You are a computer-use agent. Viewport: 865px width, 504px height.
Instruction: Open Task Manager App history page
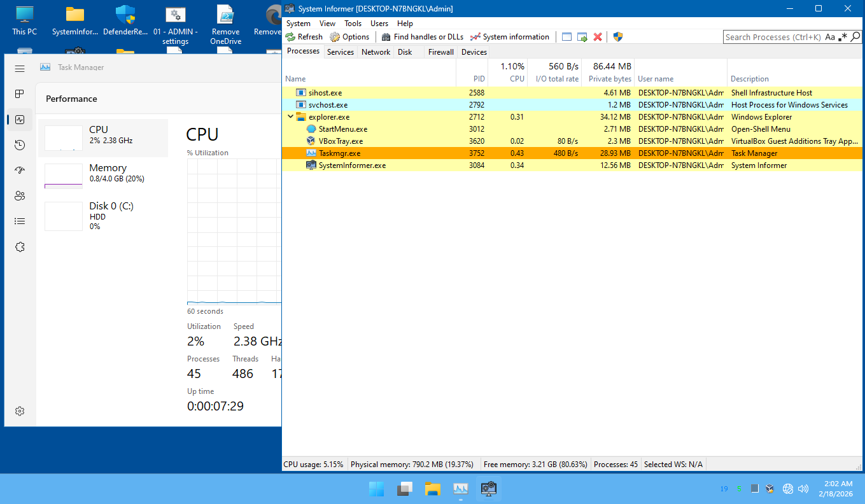tap(20, 145)
